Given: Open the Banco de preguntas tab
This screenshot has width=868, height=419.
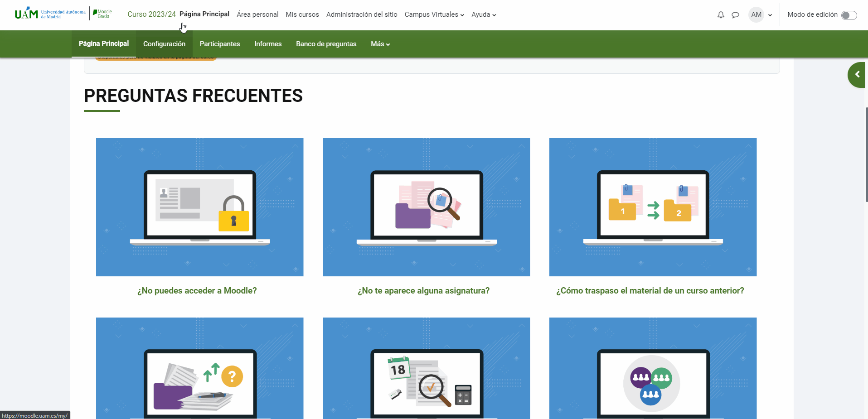Looking at the screenshot, I should (326, 44).
